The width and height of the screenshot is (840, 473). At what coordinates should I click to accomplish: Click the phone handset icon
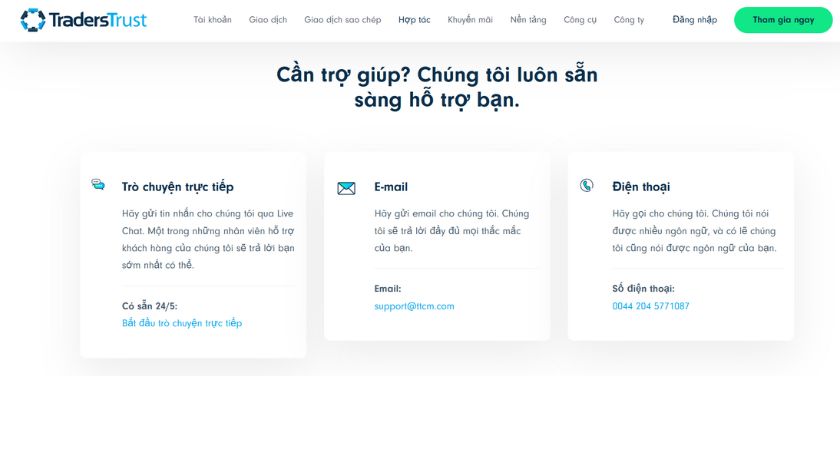click(x=587, y=185)
